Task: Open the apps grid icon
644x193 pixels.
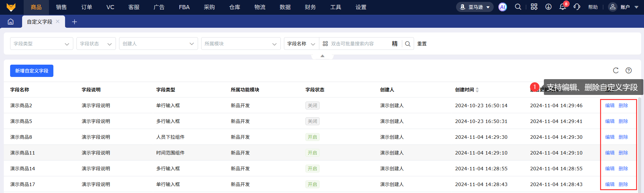Action: (534, 7)
